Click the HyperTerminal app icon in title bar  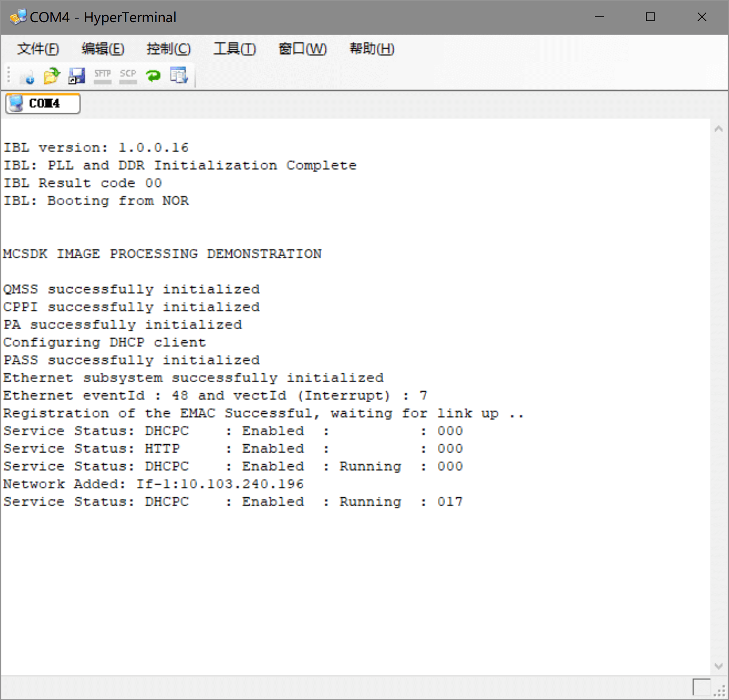(18, 17)
